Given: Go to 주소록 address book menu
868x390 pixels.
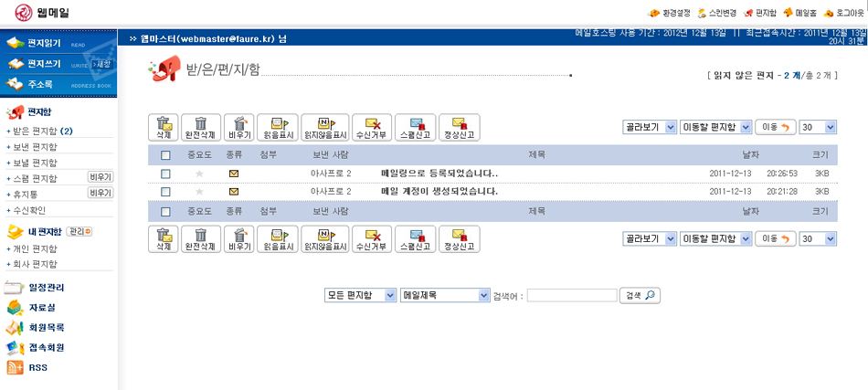Looking at the screenshot, I should pos(40,85).
